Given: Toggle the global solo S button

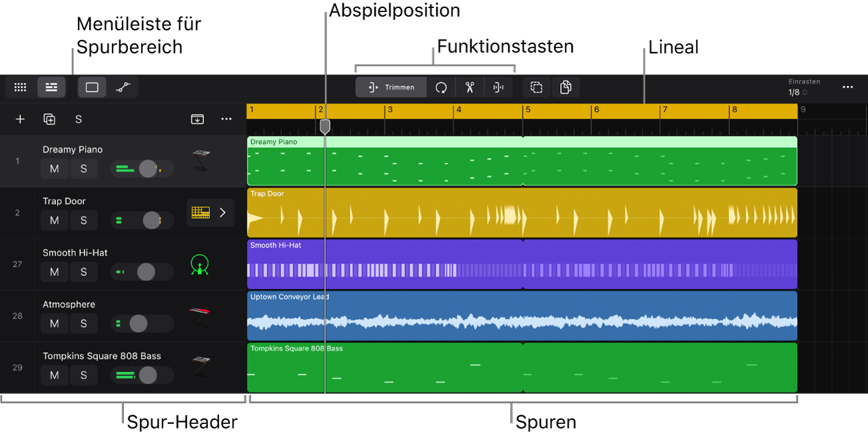Looking at the screenshot, I should (x=79, y=119).
